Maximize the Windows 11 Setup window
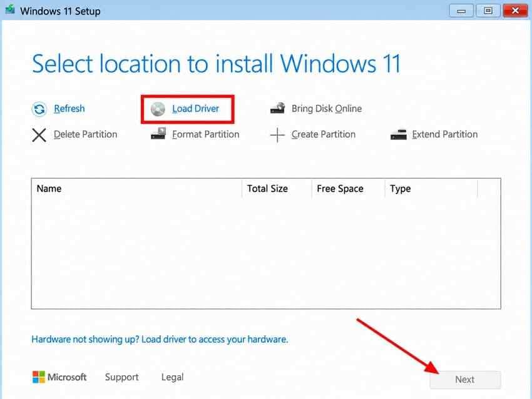Viewport: 532px width, 399px height. tap(488, 11)
